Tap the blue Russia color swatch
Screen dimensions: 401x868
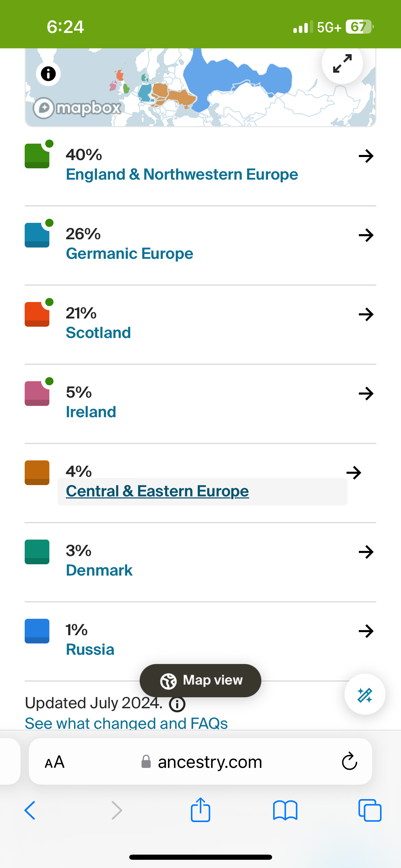37,631
